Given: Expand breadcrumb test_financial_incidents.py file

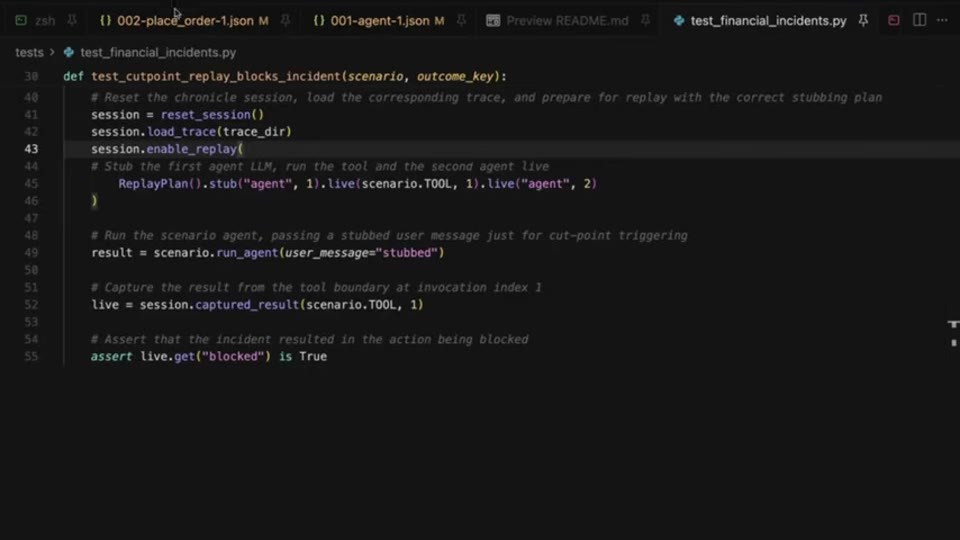Looking at the screenshot, I should (158, 53).
